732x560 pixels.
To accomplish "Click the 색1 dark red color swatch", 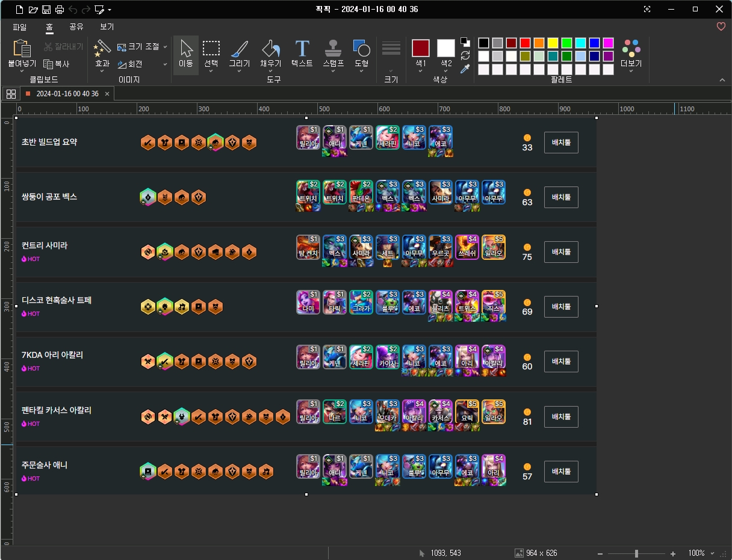I will click(x=421, y=48).
